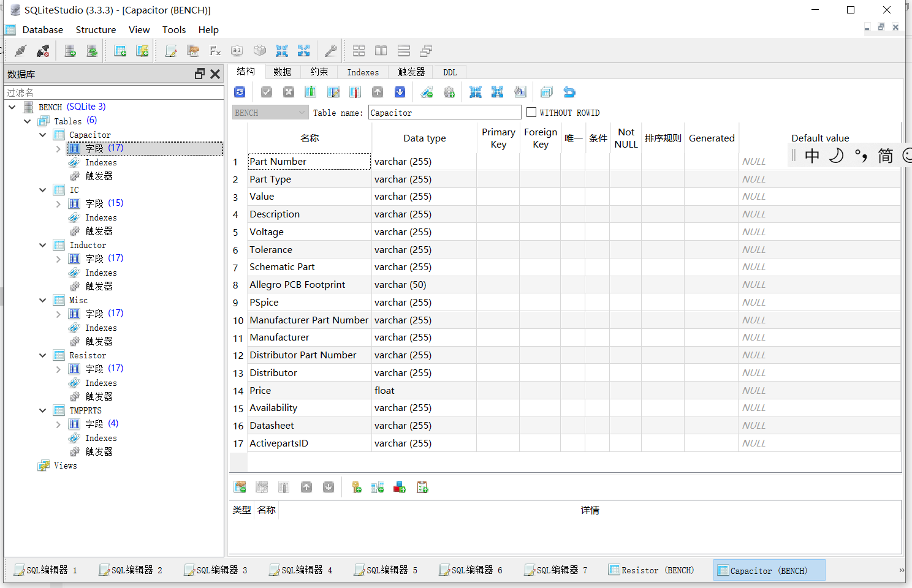Click the cascade windows icon
Viewport: 912px width, 588px height.
(426, 51)
